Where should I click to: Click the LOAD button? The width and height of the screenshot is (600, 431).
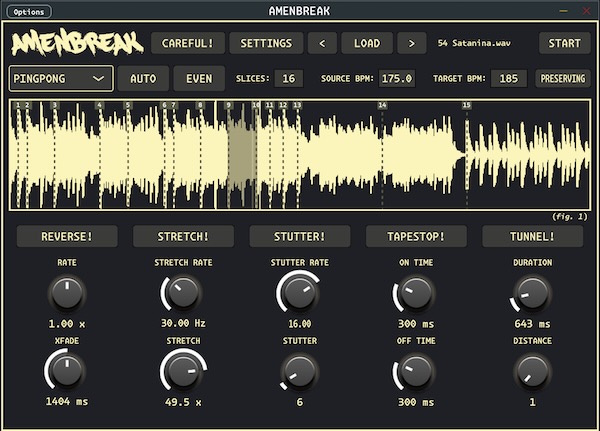tap(367, 43)
